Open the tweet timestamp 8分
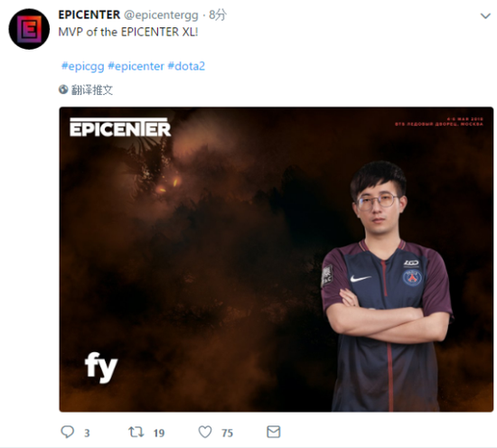This screenshot has height=448, width=497. [218, 14]
